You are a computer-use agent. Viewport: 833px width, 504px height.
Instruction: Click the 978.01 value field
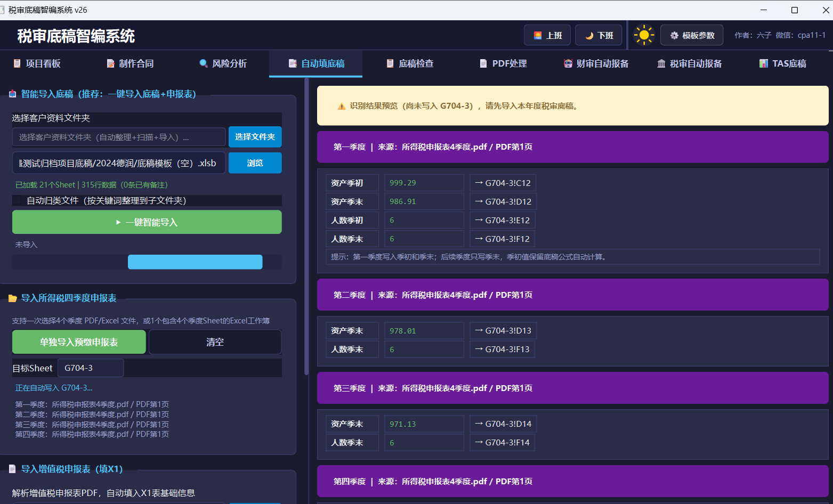click(x=424, y=331)
